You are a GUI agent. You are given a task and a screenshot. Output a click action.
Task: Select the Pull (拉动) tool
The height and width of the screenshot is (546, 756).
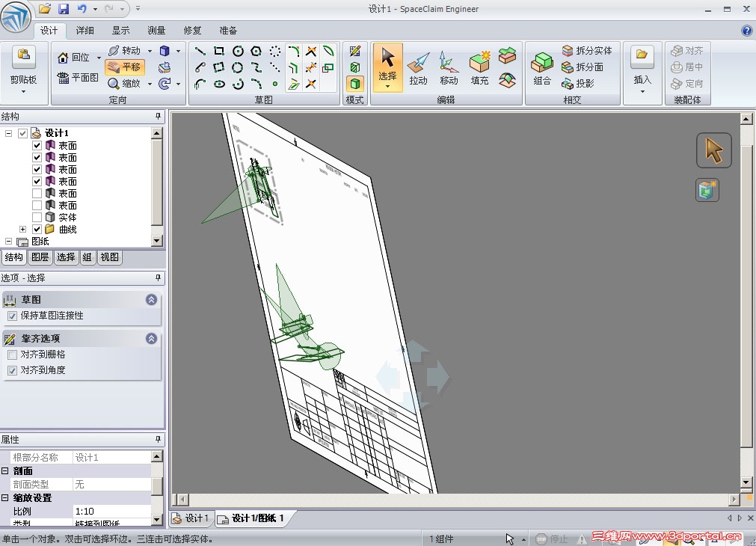418,70
